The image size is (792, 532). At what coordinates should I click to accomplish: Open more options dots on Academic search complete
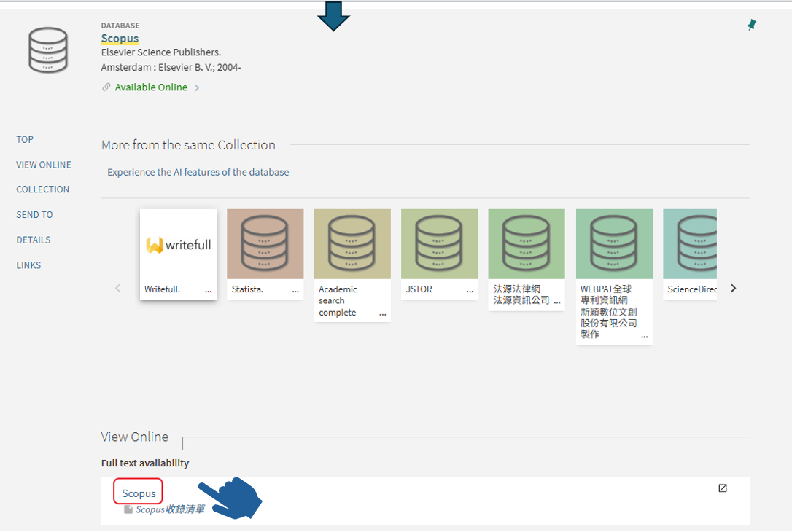(383, 314)
